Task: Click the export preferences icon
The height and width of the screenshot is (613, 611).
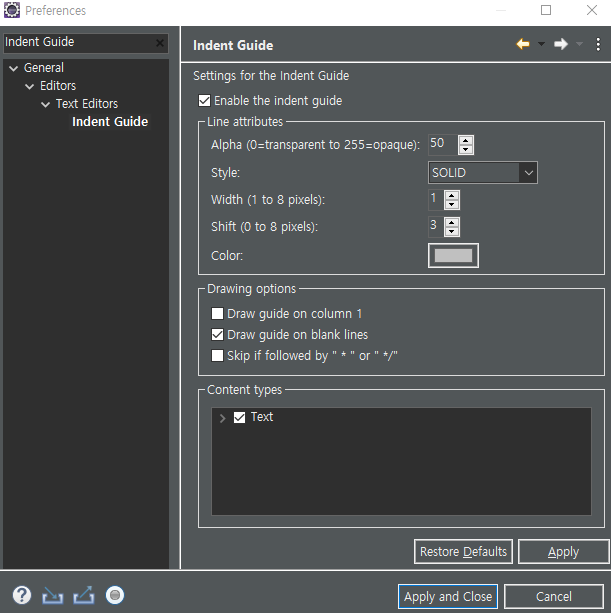Action: click(84, 595)
